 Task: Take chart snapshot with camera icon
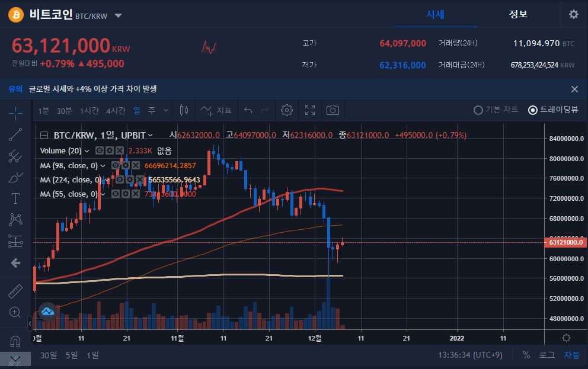tap(333, 110)
